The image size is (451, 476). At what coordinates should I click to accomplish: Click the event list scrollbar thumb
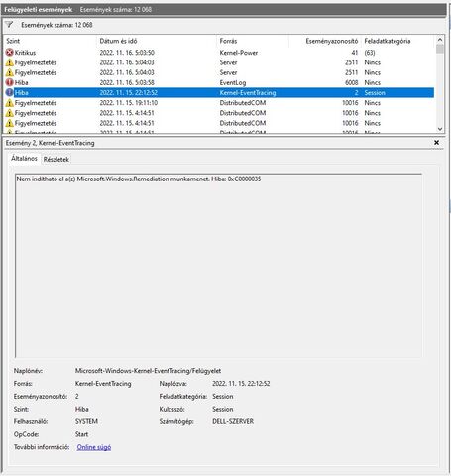tap(440, 49)
